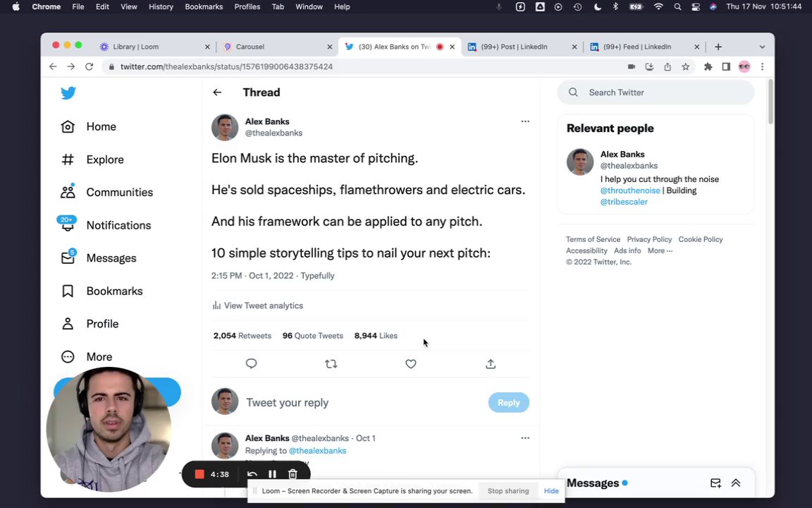Open the Twitter bird home logo
Image resolution: width=812 pixels, height=508 pixels.
click(x=68, y=93)
